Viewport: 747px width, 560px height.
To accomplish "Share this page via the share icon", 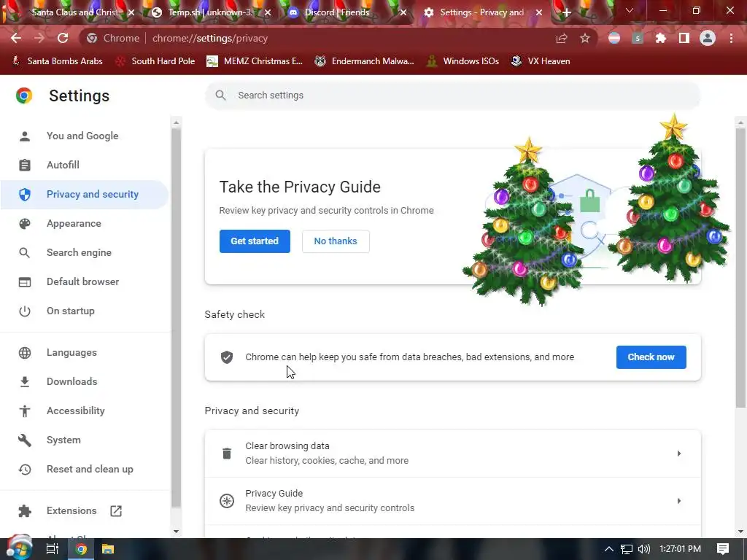I will tap(562, 38).
